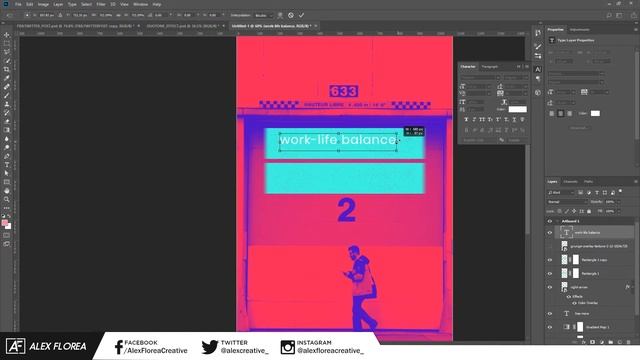Switch to the Channels tab
640x360 pixels.
click(x=570, y=182)
